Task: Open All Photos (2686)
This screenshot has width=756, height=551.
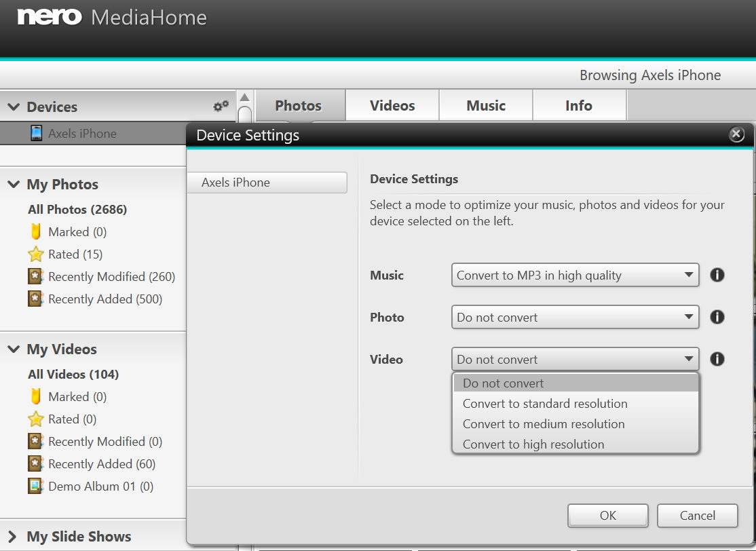Action: point(77,209)
